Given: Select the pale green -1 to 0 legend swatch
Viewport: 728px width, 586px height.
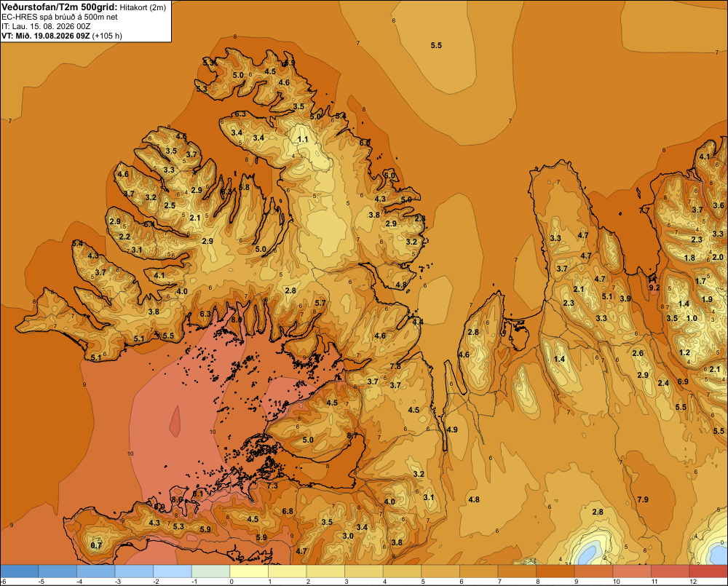Looking at the screenshot, I should [x=211, y=571].
